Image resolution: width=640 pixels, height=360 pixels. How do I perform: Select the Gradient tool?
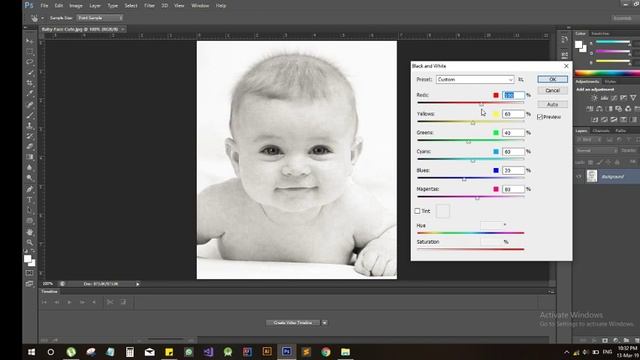pyautogui.click(x=29, y=158)
